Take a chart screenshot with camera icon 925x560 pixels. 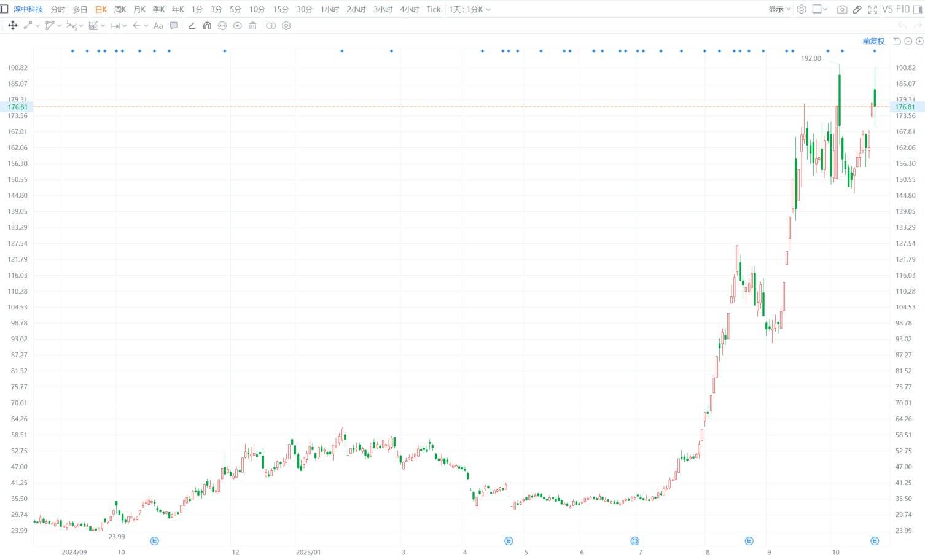[842, 9]
